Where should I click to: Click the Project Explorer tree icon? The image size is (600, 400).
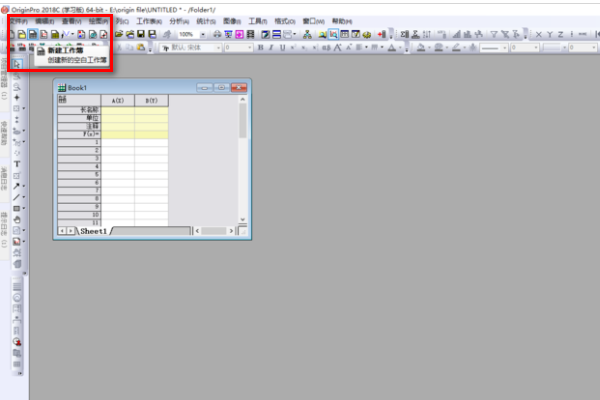307,34
